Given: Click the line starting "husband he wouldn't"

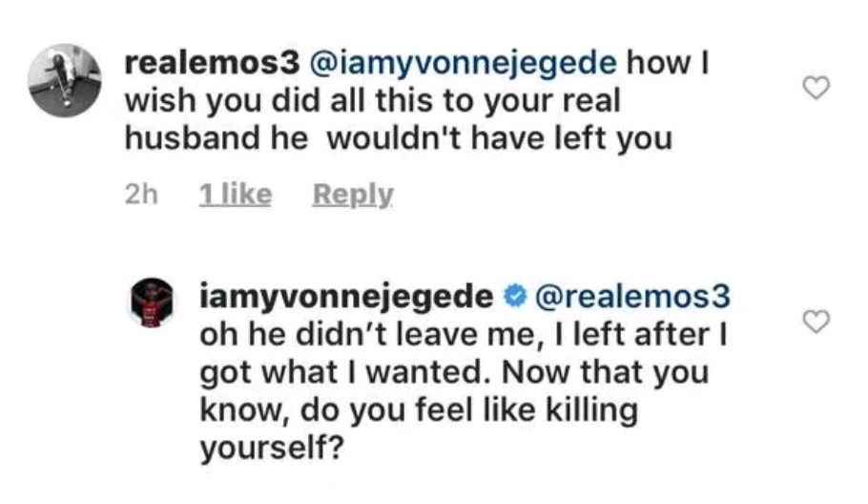Looking at the screenshot, I should [398, 138].
